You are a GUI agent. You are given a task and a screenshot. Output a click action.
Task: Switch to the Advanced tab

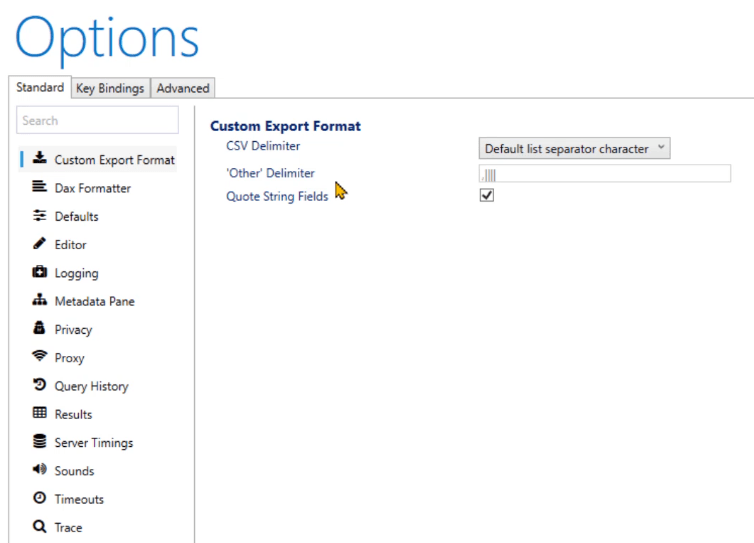coord(183,88)
